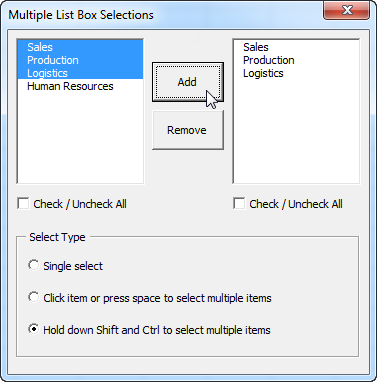This screenshot has width=377, height=382.
Task: Select Production in the left list
Action: click(x=80, y=60)
